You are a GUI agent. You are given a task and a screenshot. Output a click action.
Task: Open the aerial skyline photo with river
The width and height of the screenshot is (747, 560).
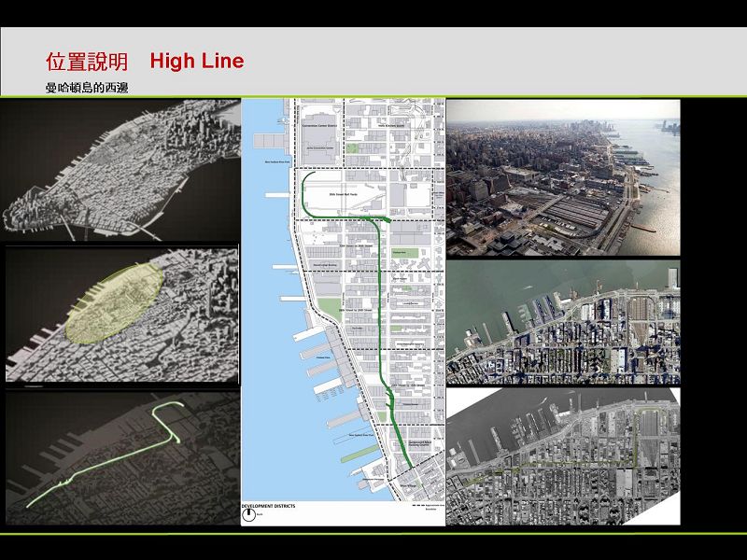click(x=563, y=177)
